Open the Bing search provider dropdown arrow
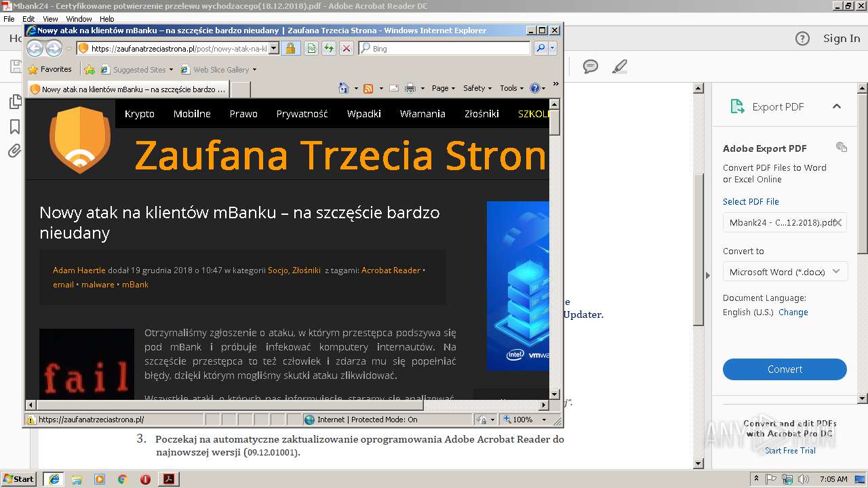868x488 pixels. (553, 48)
